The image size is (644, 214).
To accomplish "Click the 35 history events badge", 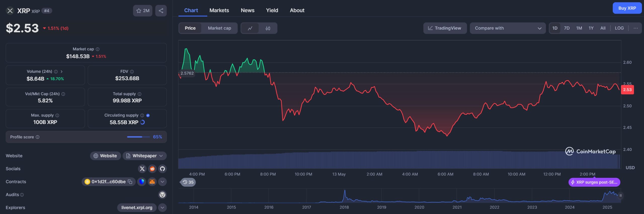I will 188,182.
